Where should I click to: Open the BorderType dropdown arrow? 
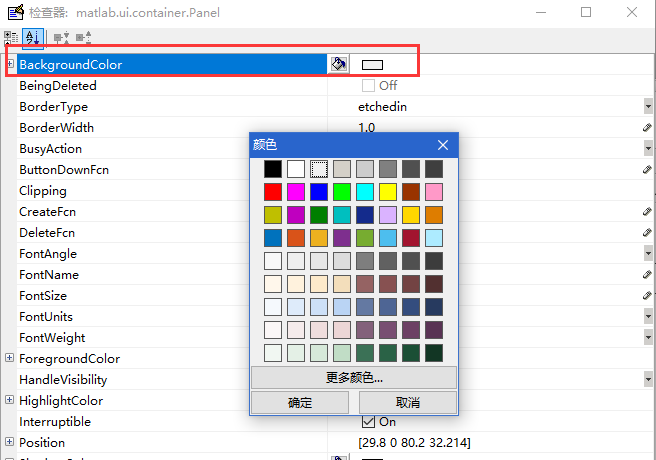click(648, 106)
